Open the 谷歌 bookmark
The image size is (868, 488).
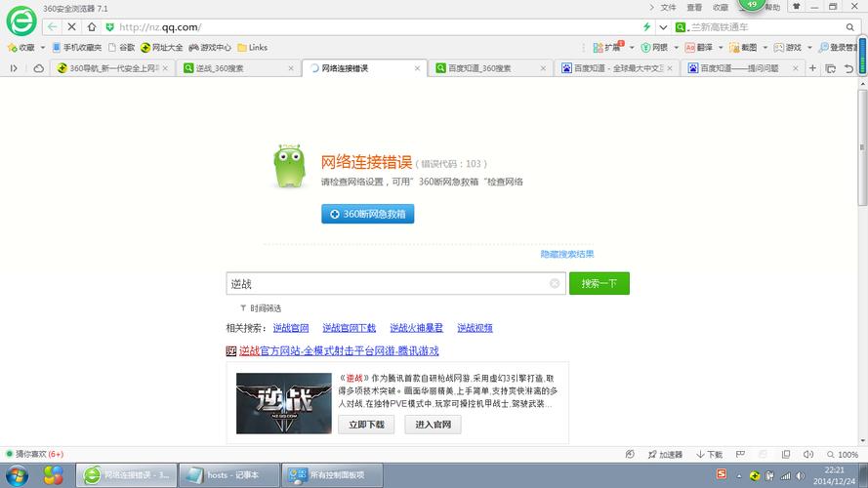(121, 48)
